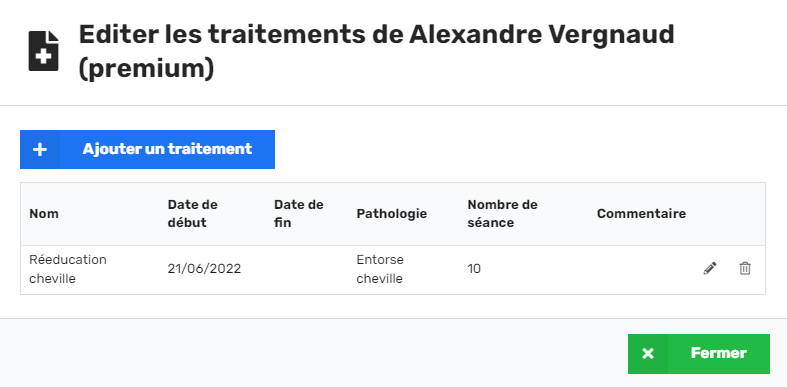Click the pencil edit icon for Réeducation cheville
787x387 pixels.
pos(710,269)
